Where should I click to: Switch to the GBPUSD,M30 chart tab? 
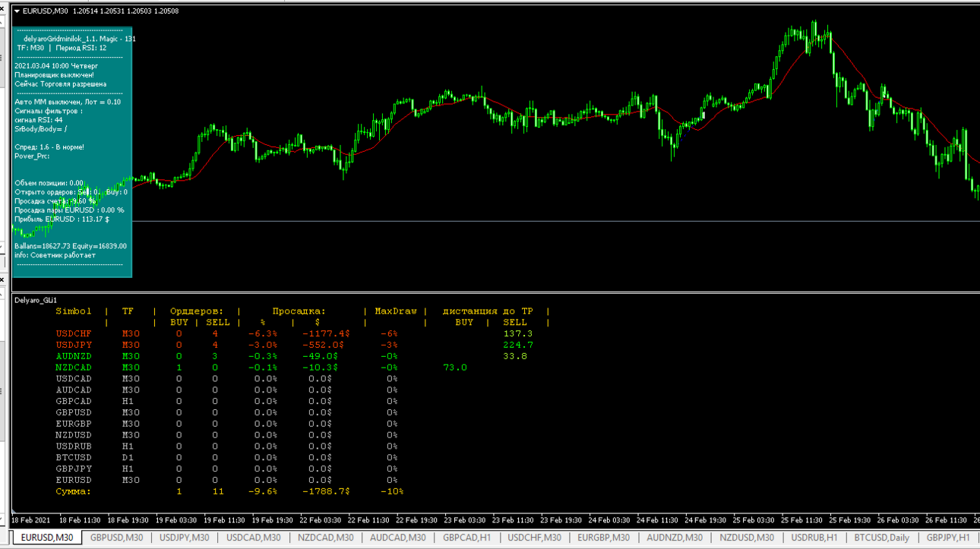pos(117,538)
